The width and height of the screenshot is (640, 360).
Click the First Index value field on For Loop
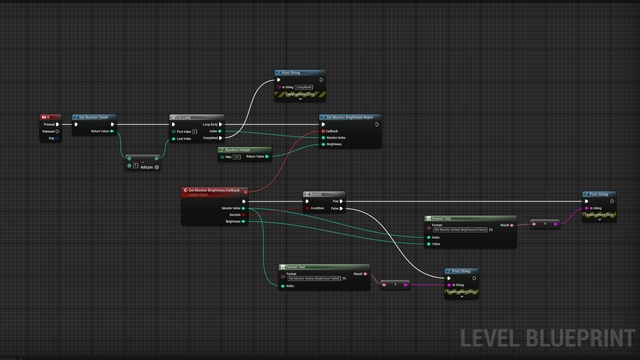194,131
